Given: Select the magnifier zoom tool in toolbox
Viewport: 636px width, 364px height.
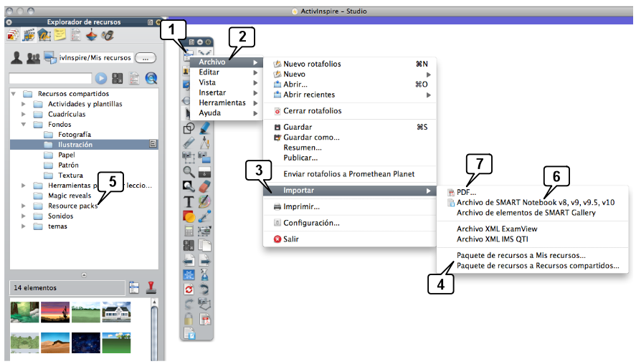Looking at the screenshot, I should pos(189,171).
